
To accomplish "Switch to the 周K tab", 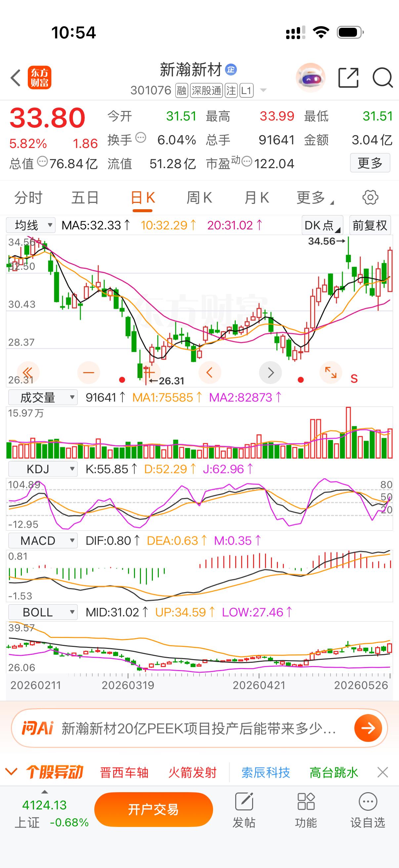I will (199, 197).
